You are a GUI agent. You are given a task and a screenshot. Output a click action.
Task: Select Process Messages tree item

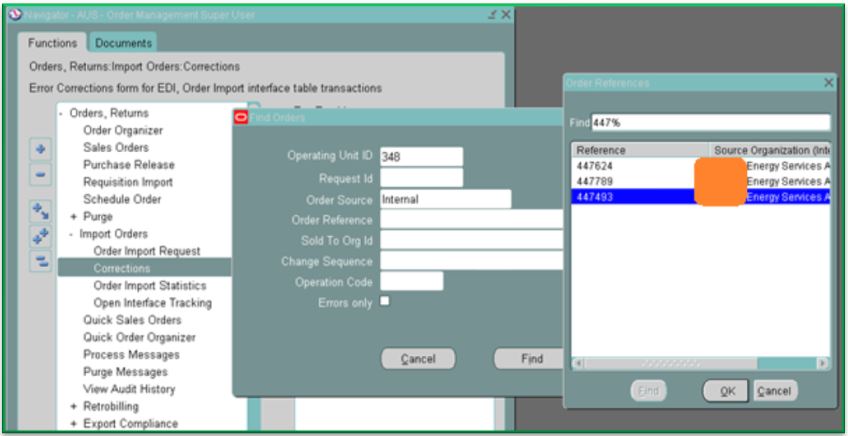[131, 355]
